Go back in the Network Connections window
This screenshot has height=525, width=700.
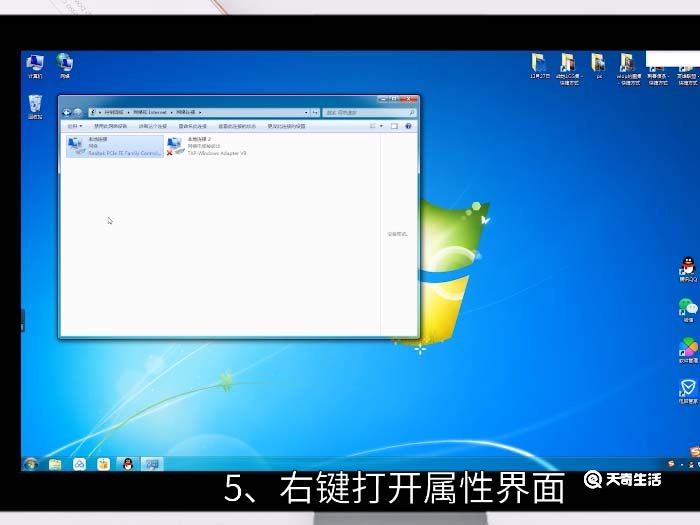pos(67,112)
